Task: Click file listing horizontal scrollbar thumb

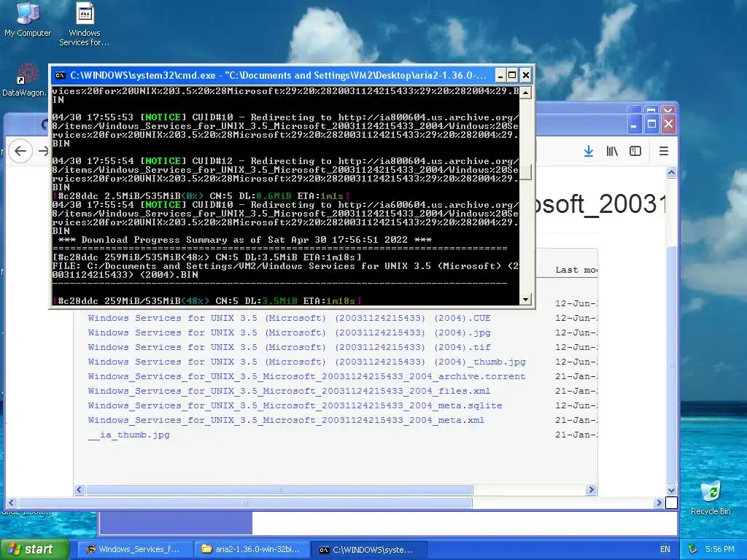Action: pyautogui.click(x=279, y=489)
